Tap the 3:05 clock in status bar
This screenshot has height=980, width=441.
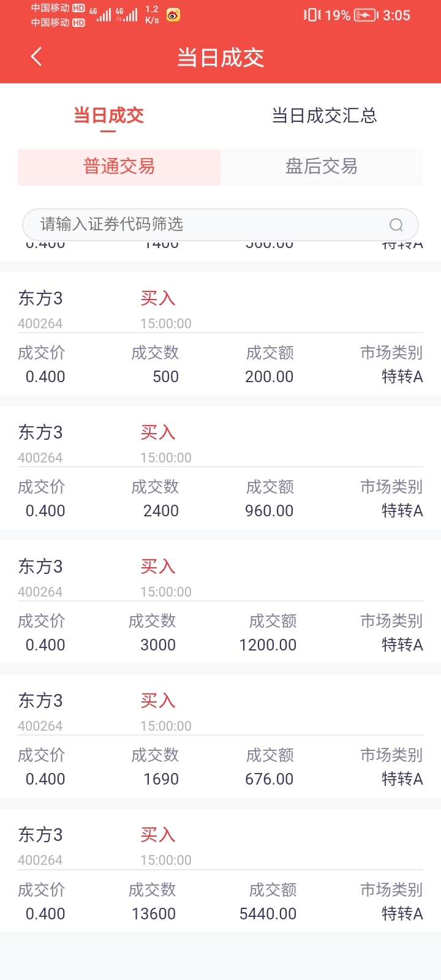tap(396, 15)
